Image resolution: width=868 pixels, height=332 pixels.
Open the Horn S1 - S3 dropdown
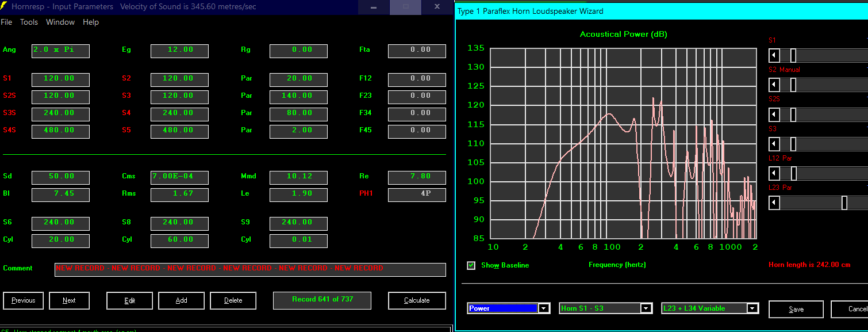click(606, 308)
